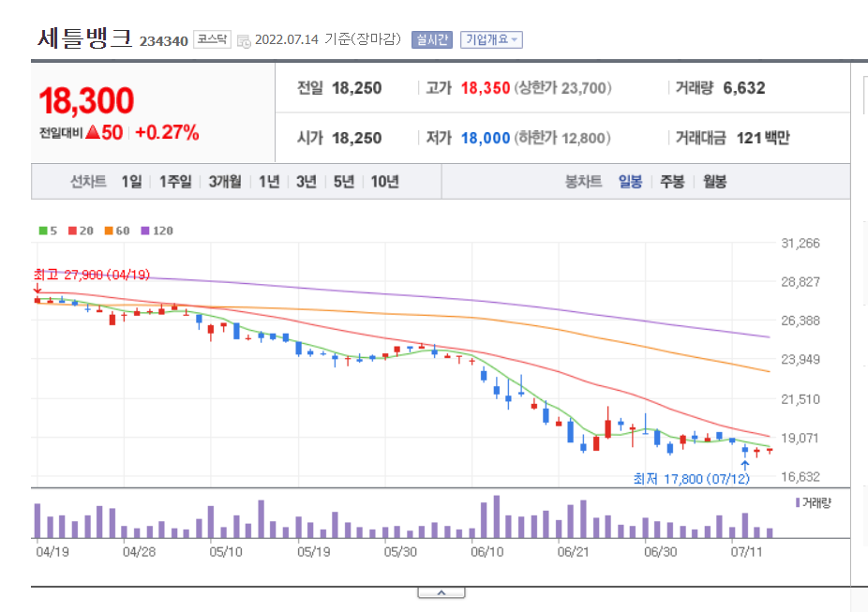868x612 pixels.
Task: Click the 상한가 23,700 text
Action: pyautogui.click(x=562, y=88)
